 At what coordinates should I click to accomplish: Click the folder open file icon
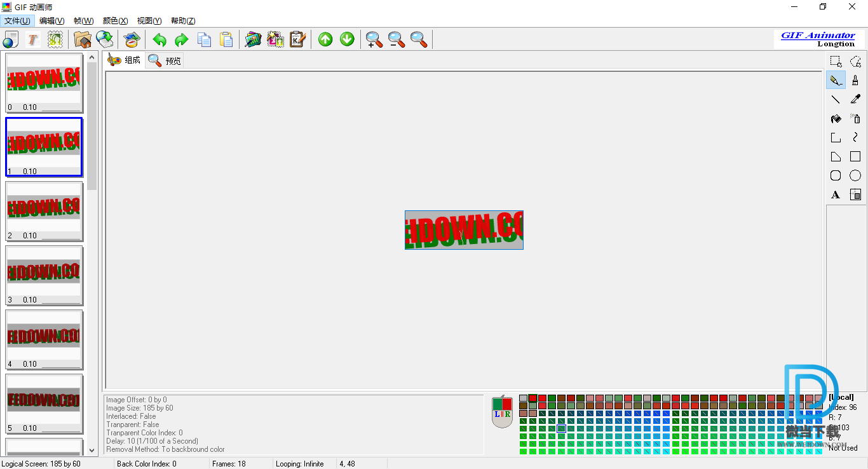tap(83, 39)
